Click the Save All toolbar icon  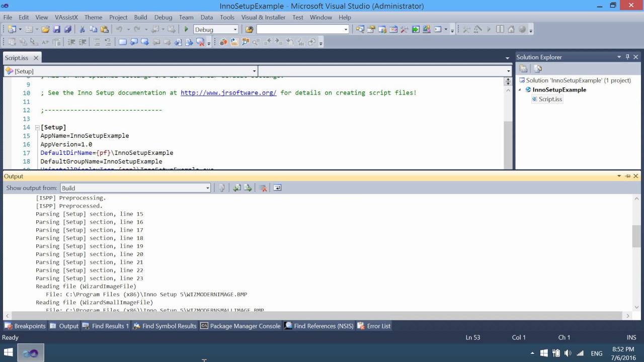[x=67, y=30]
